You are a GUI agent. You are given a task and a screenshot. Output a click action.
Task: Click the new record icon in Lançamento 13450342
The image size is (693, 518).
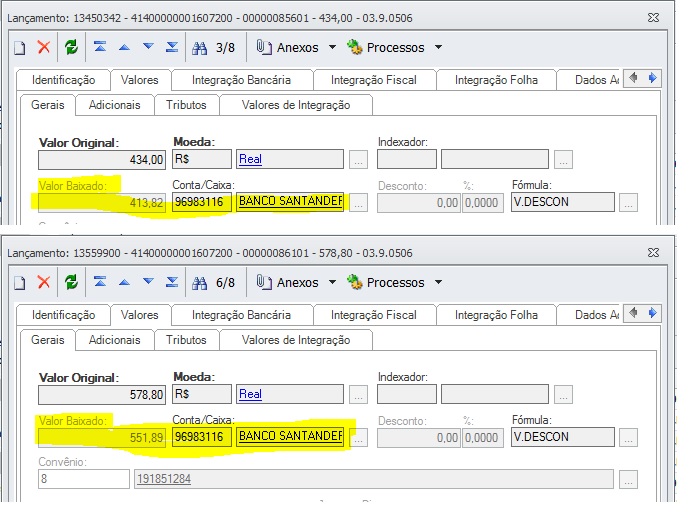(20, 47)
